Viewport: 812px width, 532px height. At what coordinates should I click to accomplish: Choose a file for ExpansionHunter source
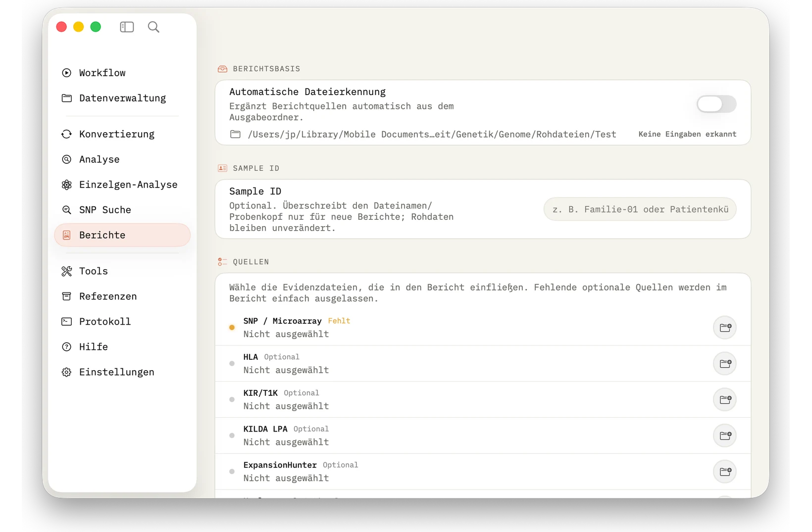[x=725, y=472]
